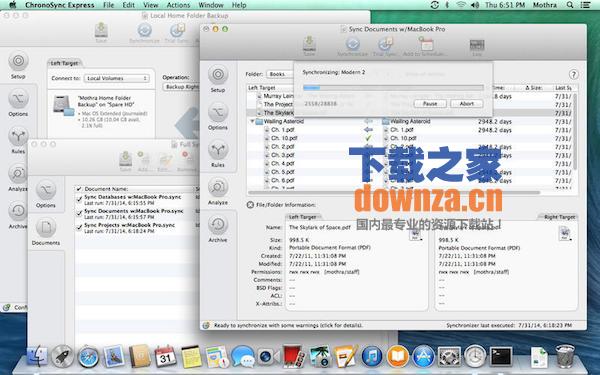Select Options icon in the container window sidebar
The width and height of the screenshot is (600, 375).
46,194
